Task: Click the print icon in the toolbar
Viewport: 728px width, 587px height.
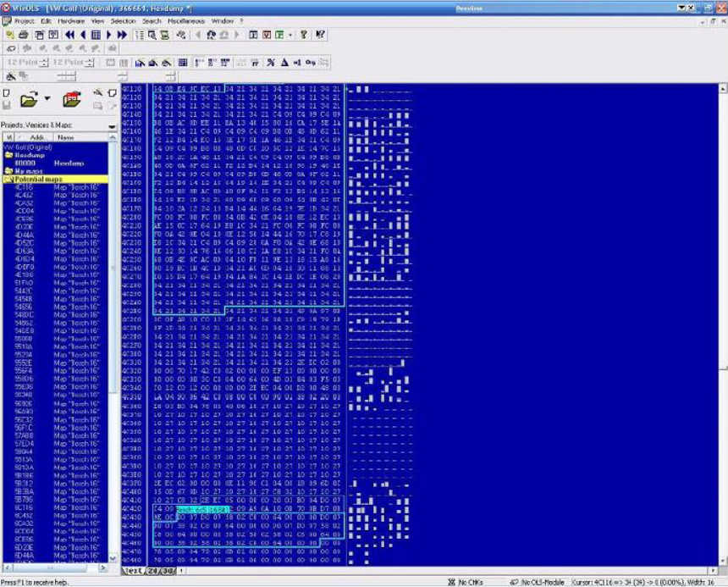Action: coord(23,35)
